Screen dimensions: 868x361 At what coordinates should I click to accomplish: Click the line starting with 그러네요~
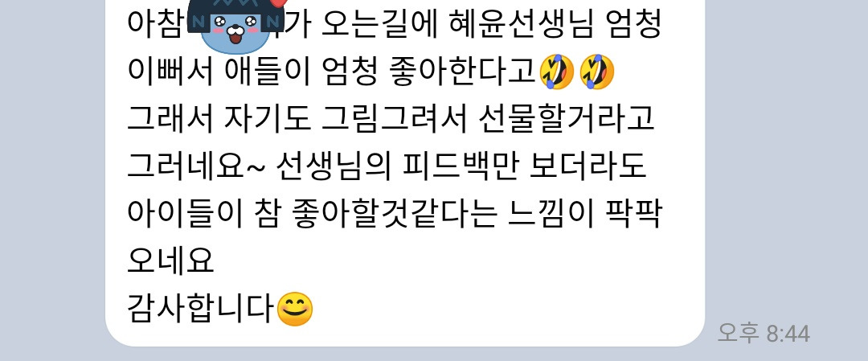click(x=387, y=166)
